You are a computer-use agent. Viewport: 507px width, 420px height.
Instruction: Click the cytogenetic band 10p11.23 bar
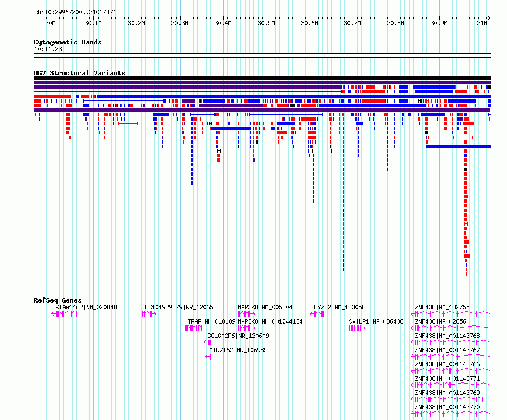pos(262,55)
